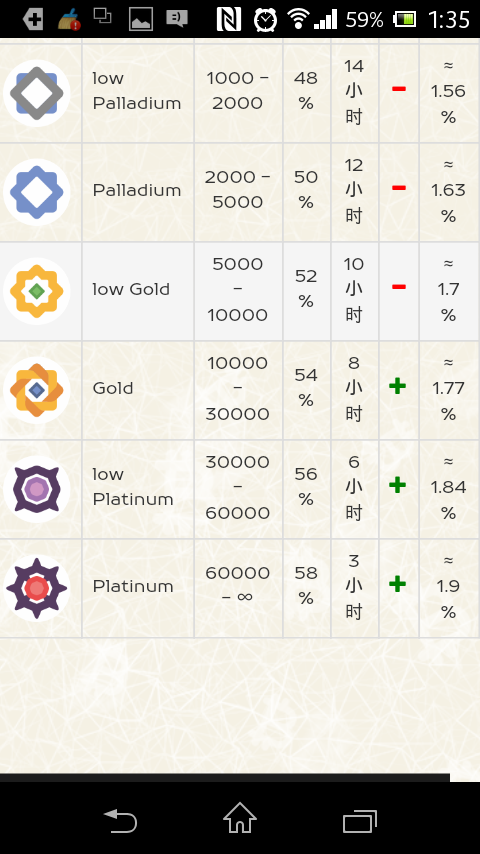Open the recent apps navigation button
The image size is (480, 854).
360,821
